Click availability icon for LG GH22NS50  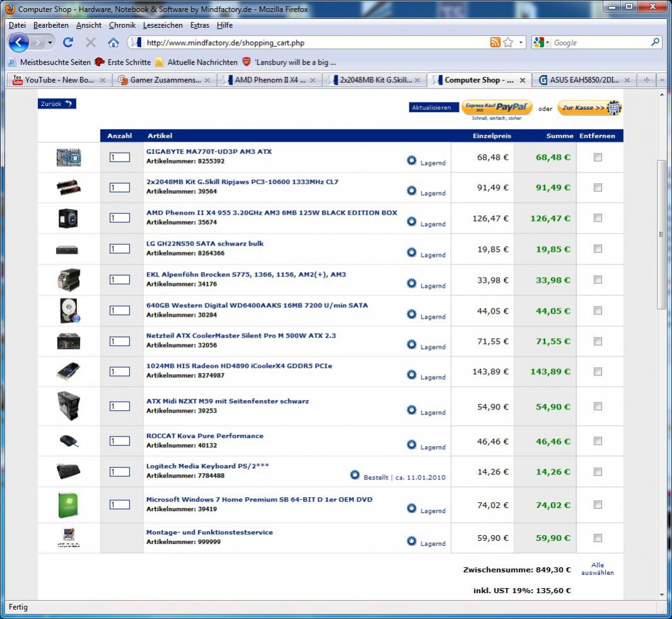tap(411, 252)
